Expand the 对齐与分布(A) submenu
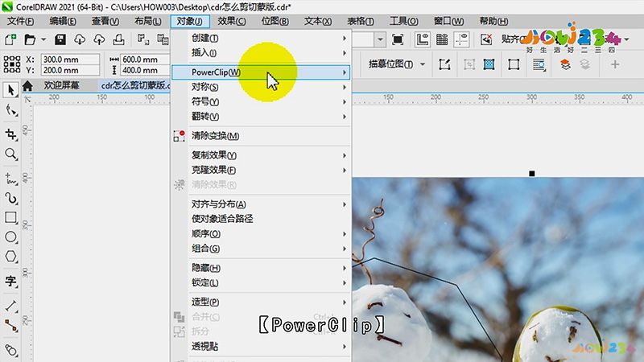The width and height of the screenshot is (644, 362). click(x=261, y=204)
